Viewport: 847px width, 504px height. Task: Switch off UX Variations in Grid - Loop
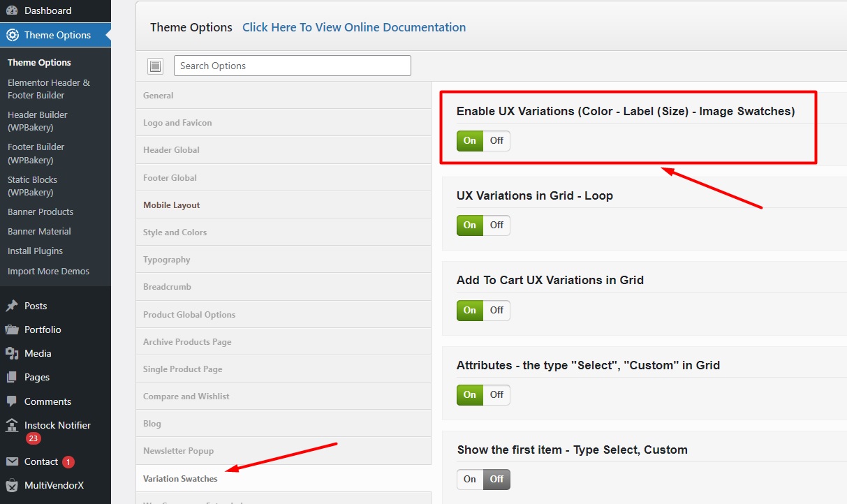click(496, 225)
